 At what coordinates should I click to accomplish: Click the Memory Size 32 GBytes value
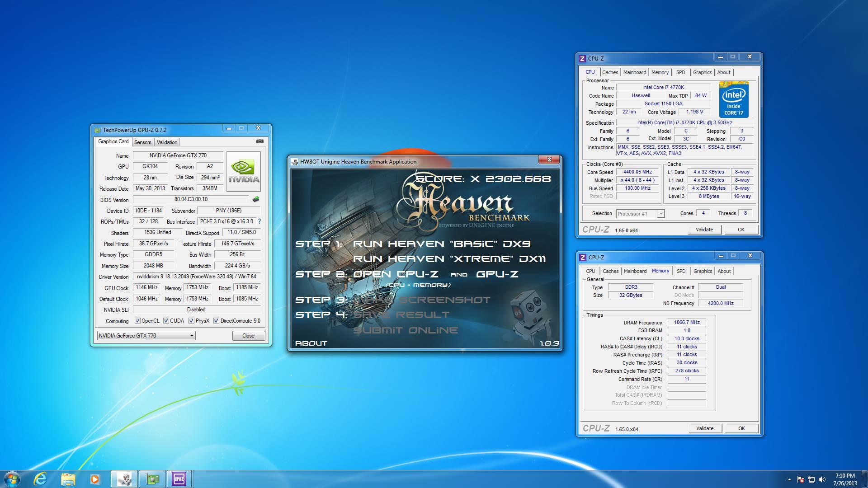(630, 295)
